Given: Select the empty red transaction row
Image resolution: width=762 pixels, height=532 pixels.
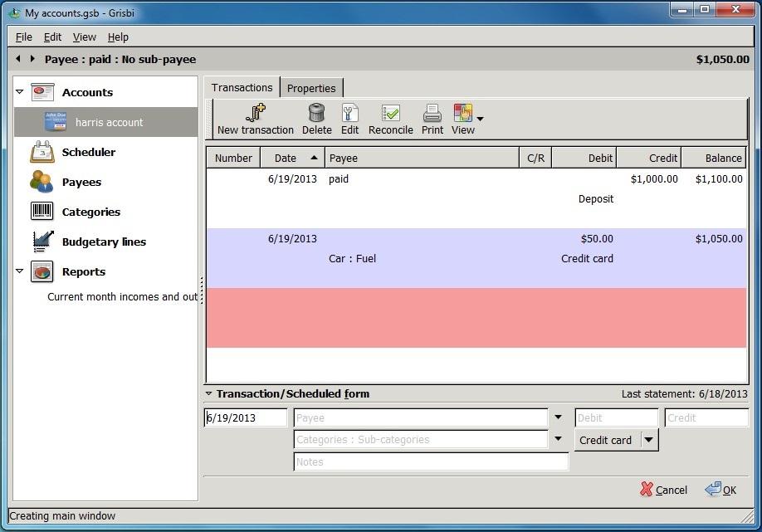Looking at the screenshot, I should click(x=476, y=318).
